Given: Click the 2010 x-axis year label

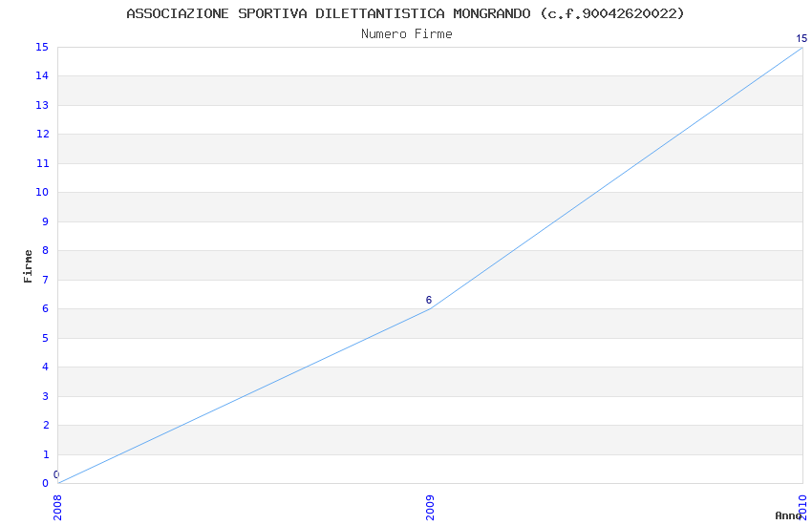Looking at the screenshot, I should pos(802,507).
